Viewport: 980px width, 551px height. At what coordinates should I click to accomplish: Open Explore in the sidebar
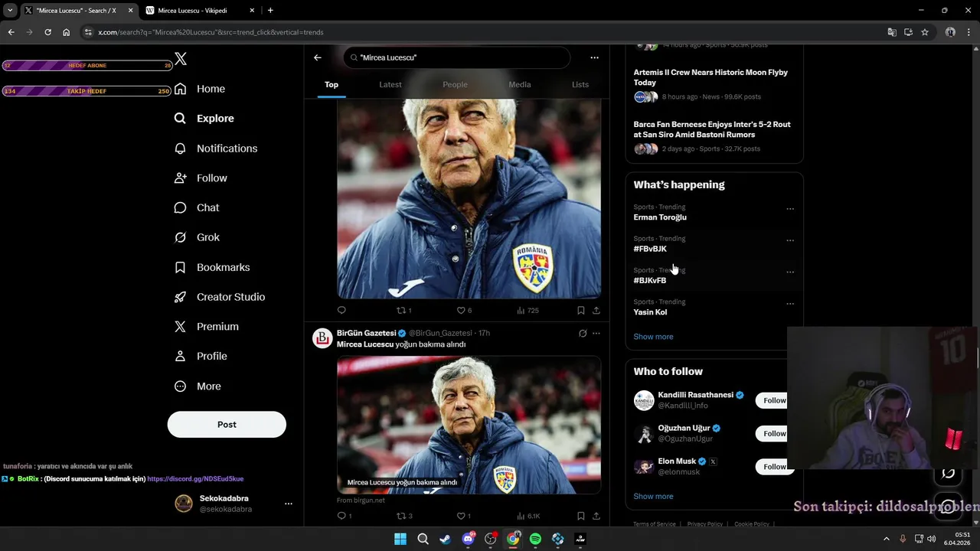tap(204, 119)
